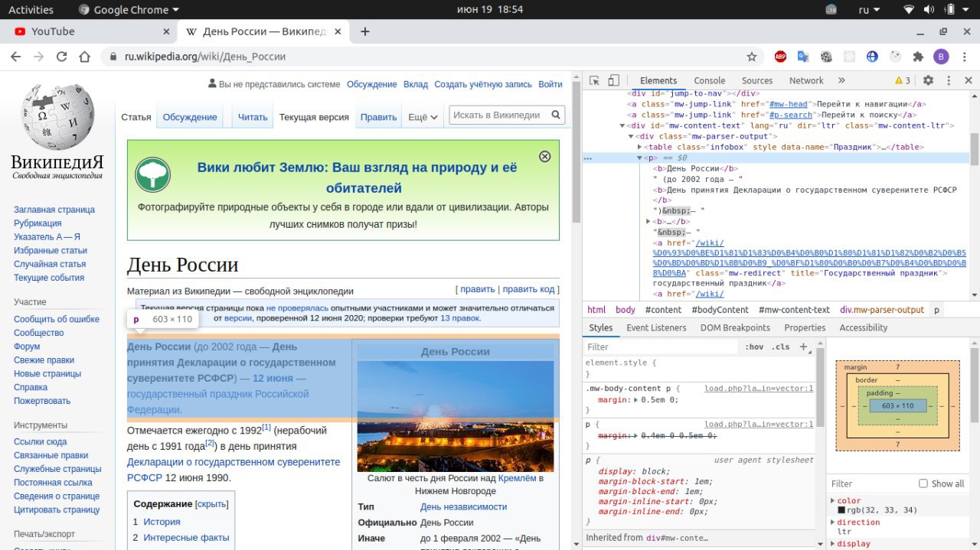Open the film reel extension
This screenshot has width=980, height=550.
[826, 57]
